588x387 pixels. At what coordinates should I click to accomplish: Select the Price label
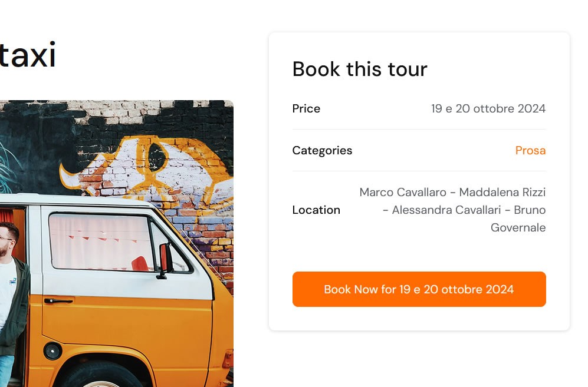[306, 108]
